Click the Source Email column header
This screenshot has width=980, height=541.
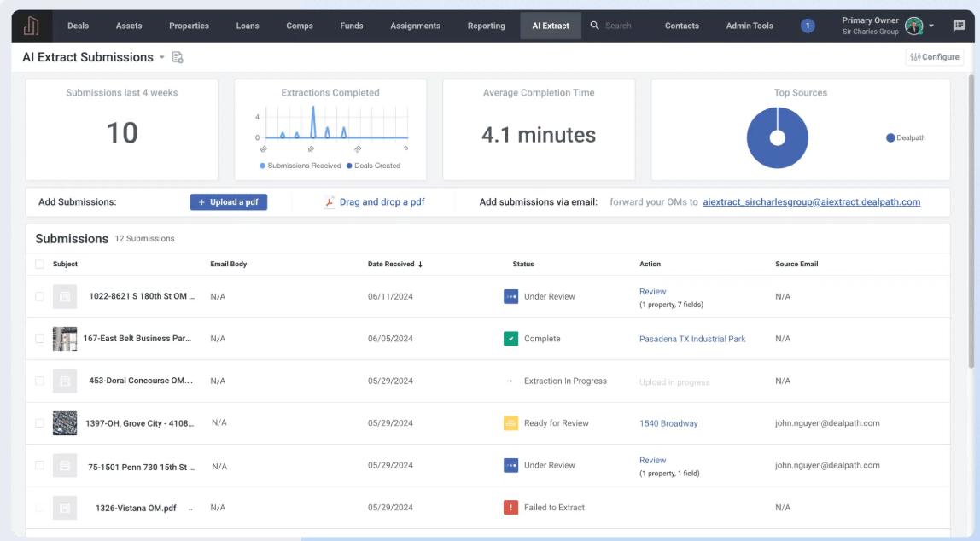pyautogui.click(x=796, y=264)
